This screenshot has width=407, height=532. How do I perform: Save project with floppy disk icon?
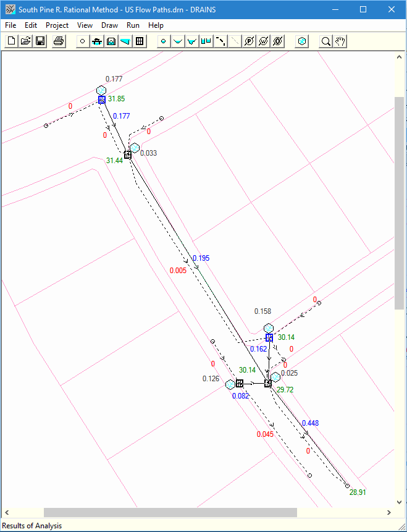40,41
